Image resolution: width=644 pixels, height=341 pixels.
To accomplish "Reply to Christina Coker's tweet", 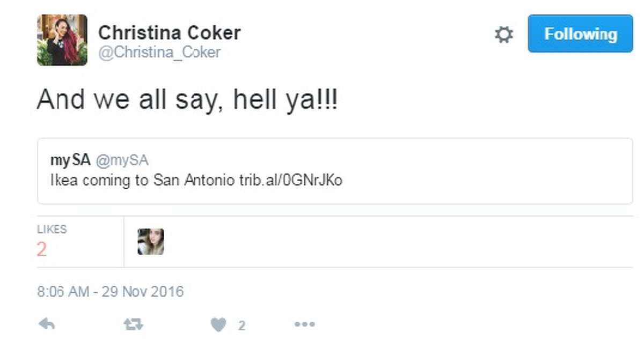I will click(47, 324).
